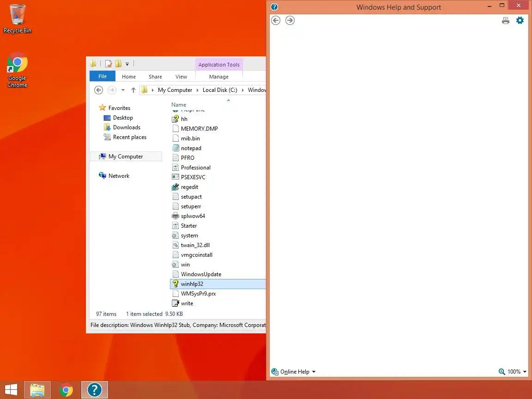
Task: Switch to the Home ribbon tab
Action: [128, 77]
